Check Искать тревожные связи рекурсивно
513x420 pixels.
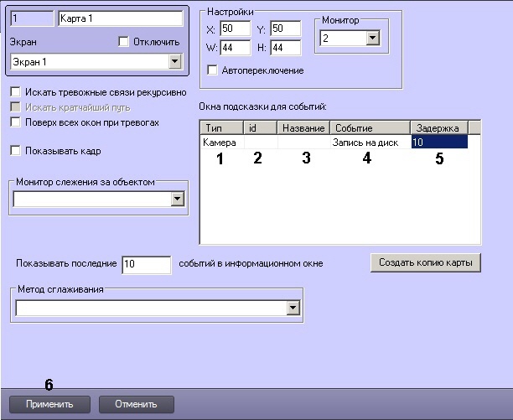click(15, 92)
